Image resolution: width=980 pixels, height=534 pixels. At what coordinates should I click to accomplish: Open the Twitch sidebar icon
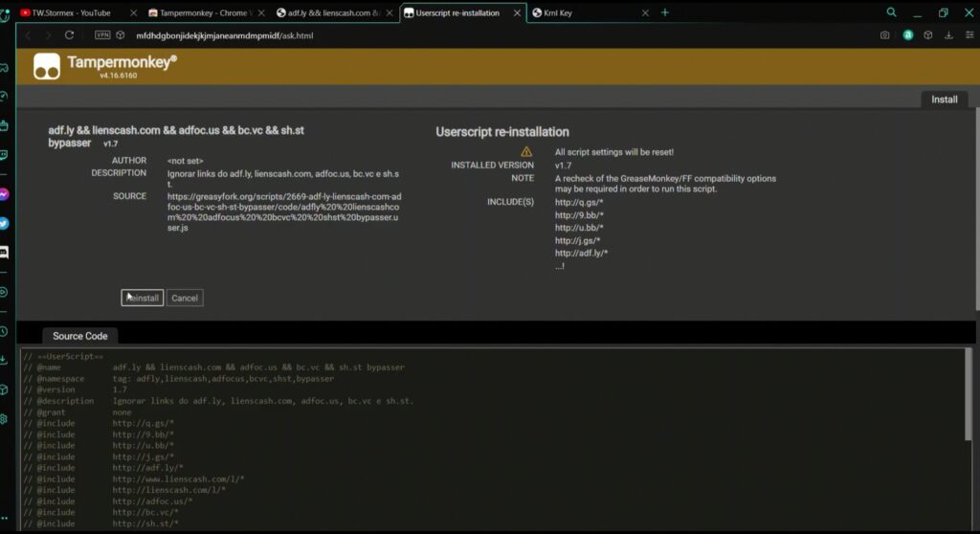4,154
